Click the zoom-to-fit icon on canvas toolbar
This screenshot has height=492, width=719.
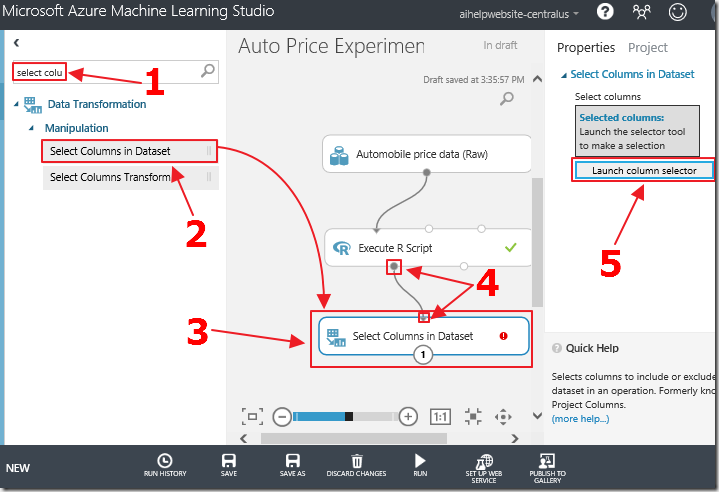(252, 417)
